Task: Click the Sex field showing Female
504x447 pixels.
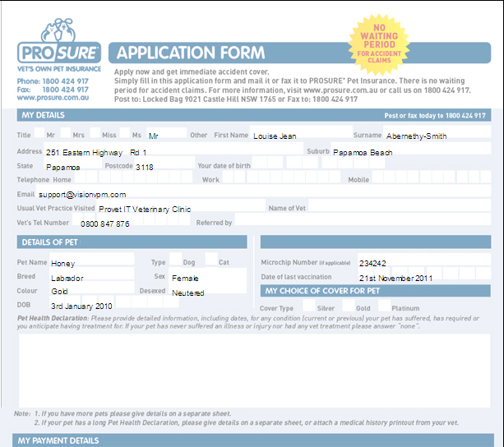Action: pyautogui.click(x=207, y=274)
